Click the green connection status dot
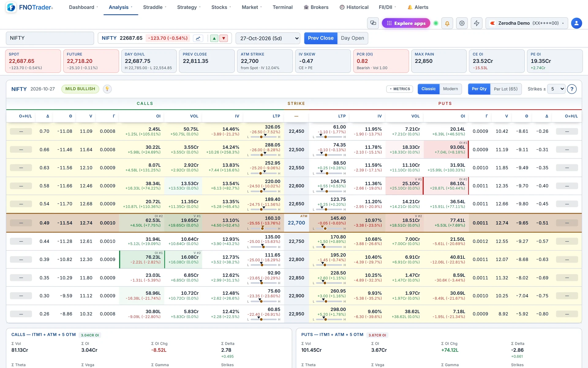The height and width of the screenshot is (368, 588). point(436,23)
